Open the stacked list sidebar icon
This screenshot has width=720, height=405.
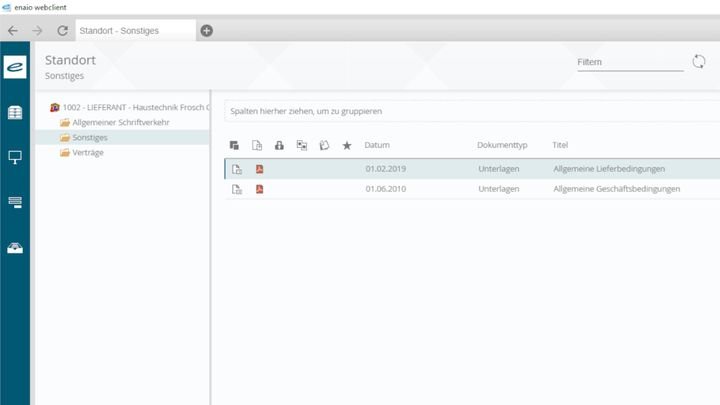(16, 202)
